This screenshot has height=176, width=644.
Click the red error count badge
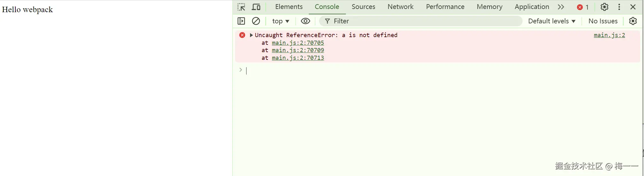tap(583, 7)
